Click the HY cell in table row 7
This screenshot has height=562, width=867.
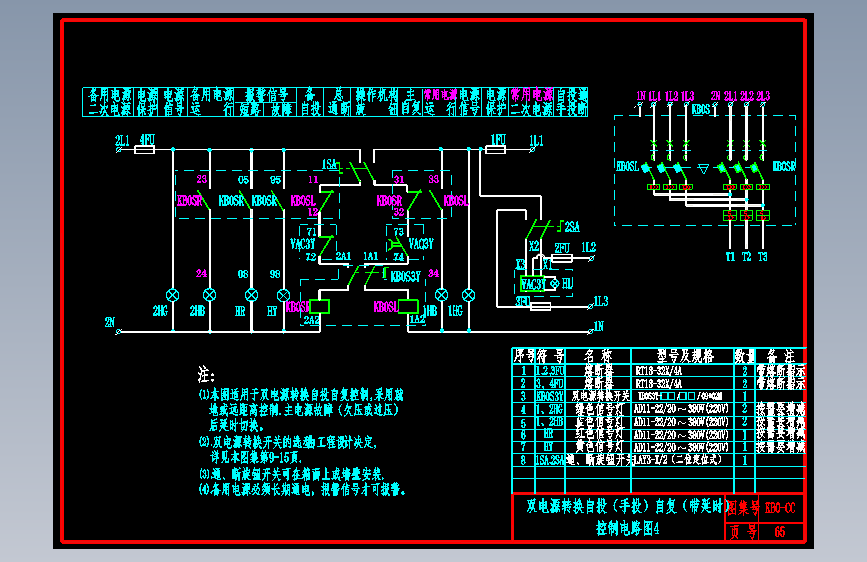[549, 446]
